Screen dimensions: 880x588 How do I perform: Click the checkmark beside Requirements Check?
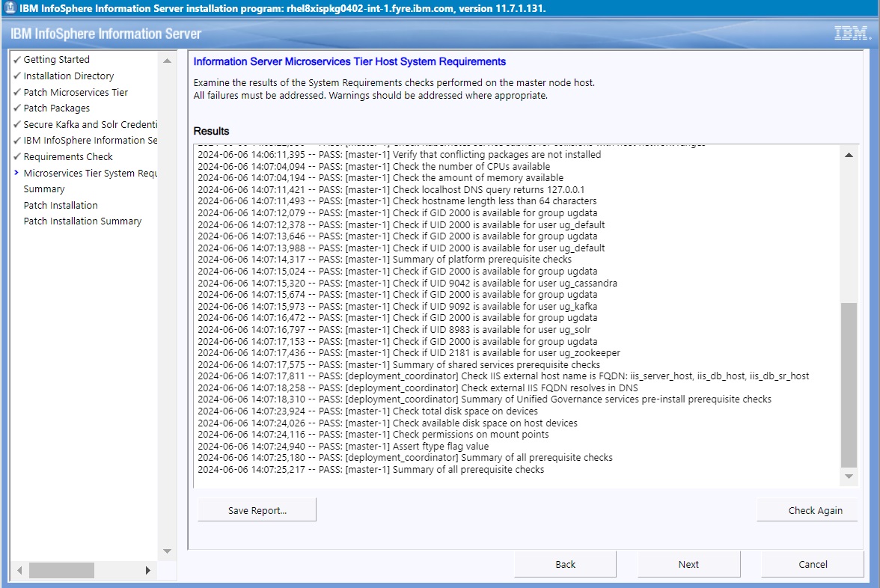pyautogui.click(x=16, y=156)
